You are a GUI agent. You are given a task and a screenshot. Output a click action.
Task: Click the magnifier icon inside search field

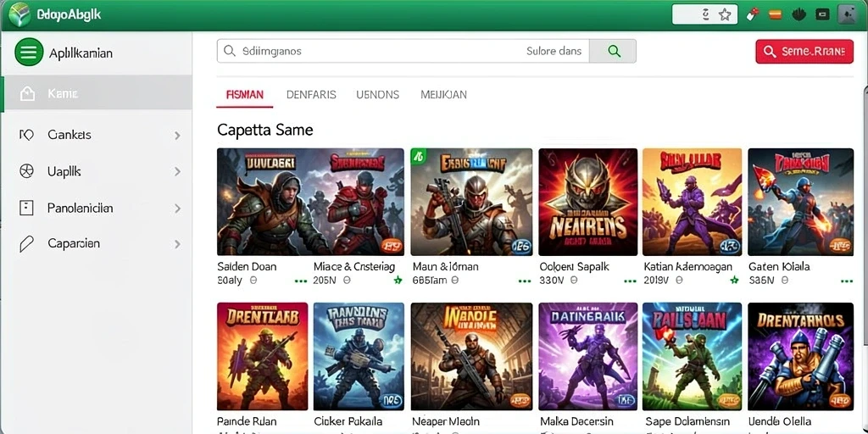pyautogui.click(x=230, y=51)
